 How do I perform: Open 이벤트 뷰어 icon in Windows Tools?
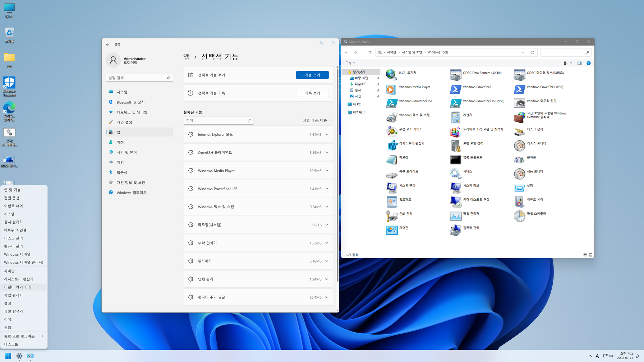(x=519, y=201)
